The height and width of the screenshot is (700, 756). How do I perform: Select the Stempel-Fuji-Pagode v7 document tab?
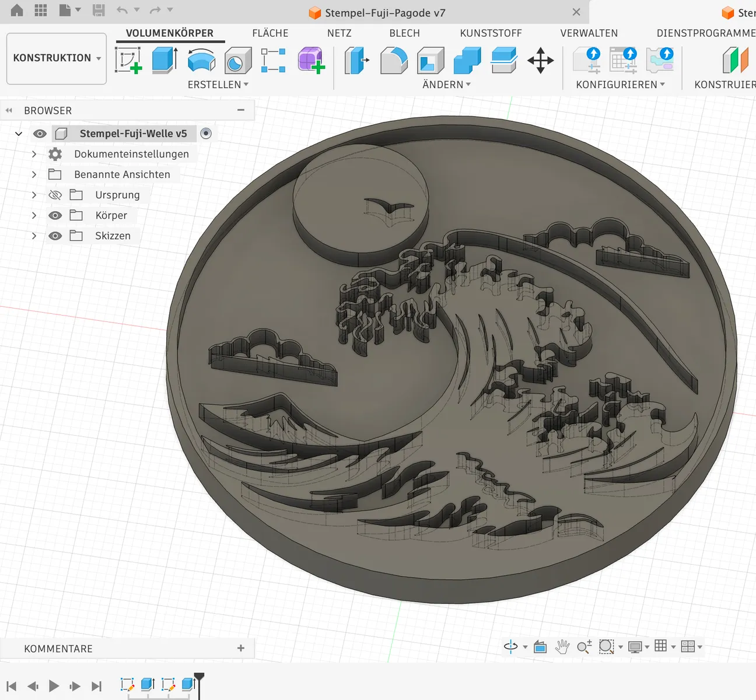coord(377,12)
